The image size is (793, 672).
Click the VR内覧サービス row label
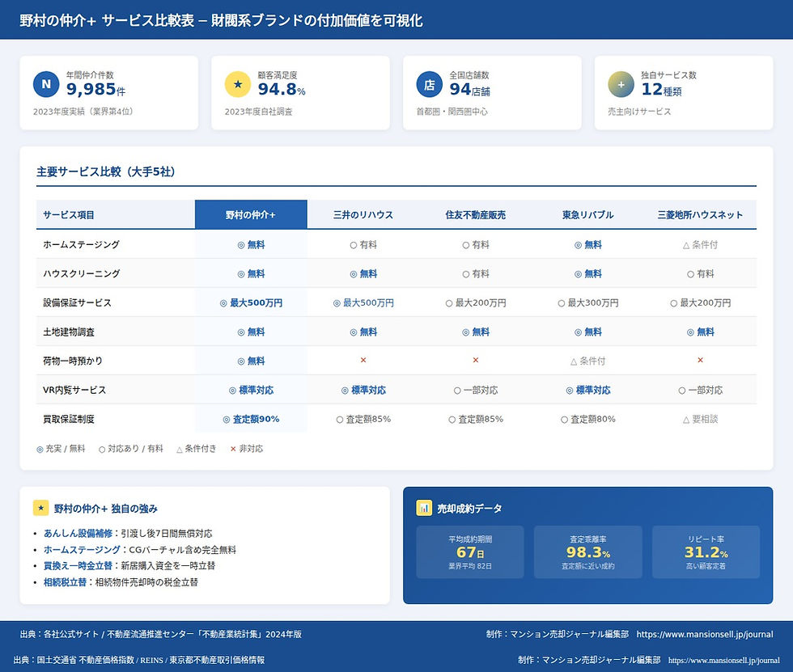(x=74, y=390)
